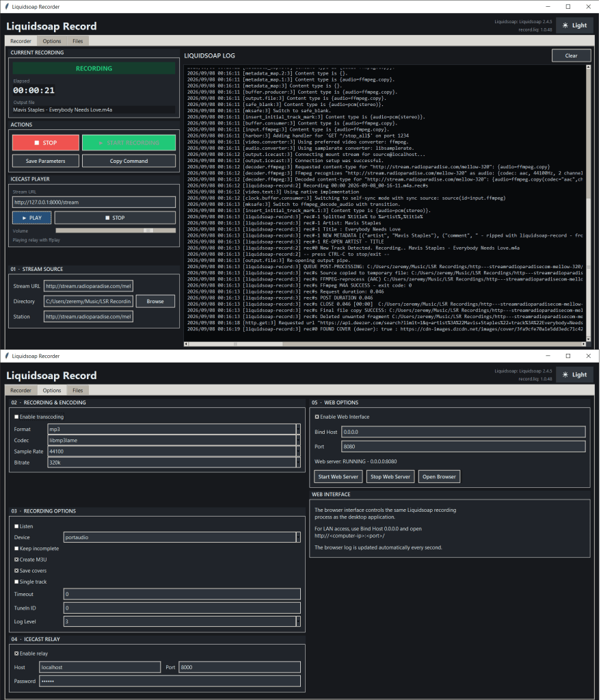Toggle Enable Web Interface checkbox
Image resolution: width=601 pixels, height=700 pixels.
(317, 417)
